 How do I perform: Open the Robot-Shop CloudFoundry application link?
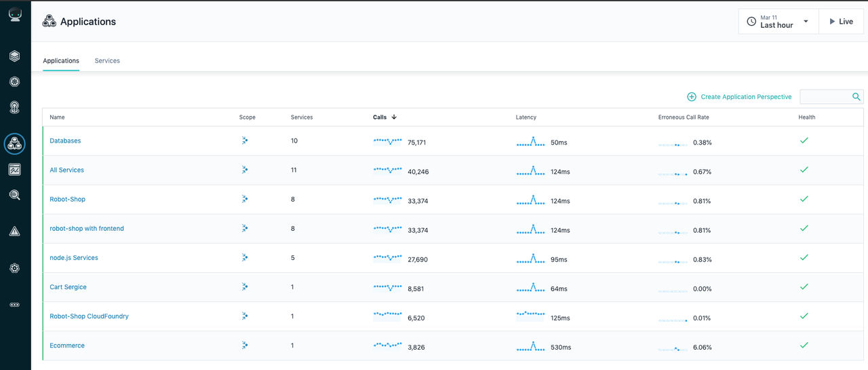[x=89, y=316]
